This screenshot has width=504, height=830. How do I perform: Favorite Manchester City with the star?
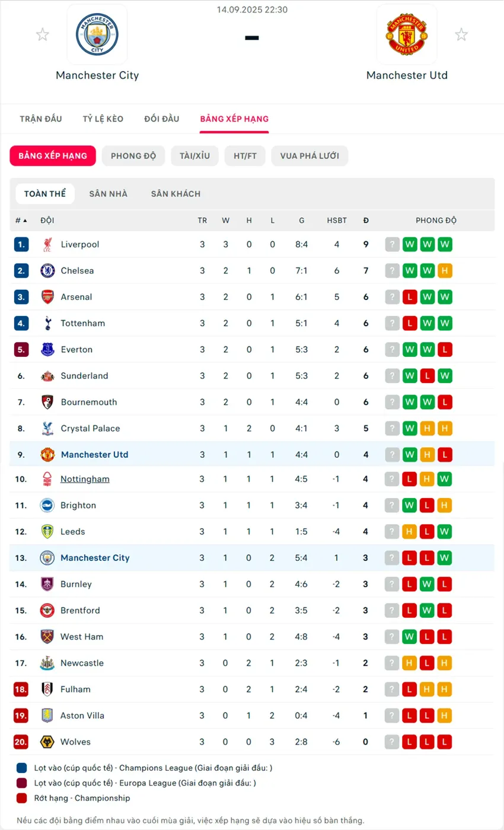click(43, 35)
